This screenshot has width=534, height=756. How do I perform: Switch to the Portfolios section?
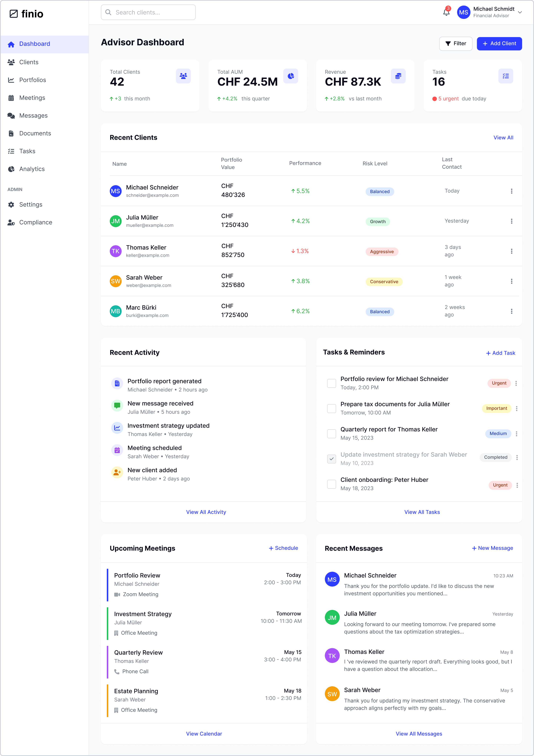(x=33, y=80)
